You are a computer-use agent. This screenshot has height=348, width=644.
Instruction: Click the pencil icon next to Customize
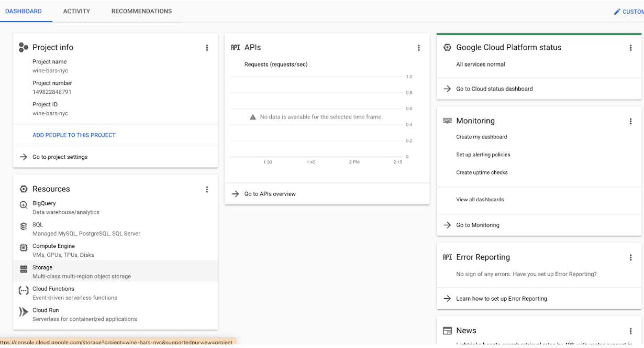pyautogui.click(x=617, y=12)
